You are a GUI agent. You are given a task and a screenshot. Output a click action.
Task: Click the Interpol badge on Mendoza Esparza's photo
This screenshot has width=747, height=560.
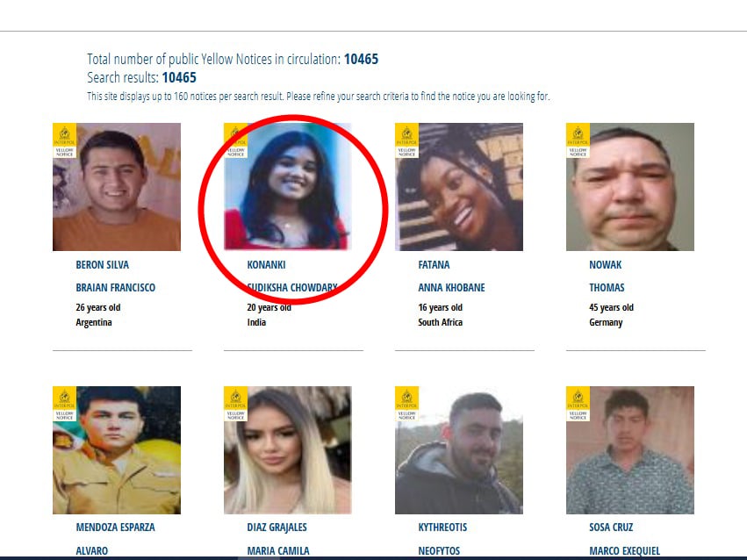point(64,404)
